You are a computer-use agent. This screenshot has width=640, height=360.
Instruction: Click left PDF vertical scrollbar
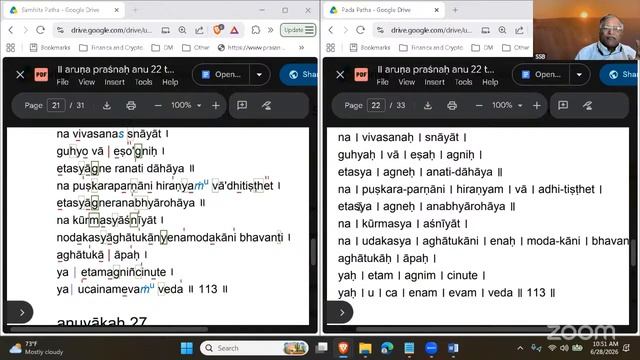coord(313,252)
